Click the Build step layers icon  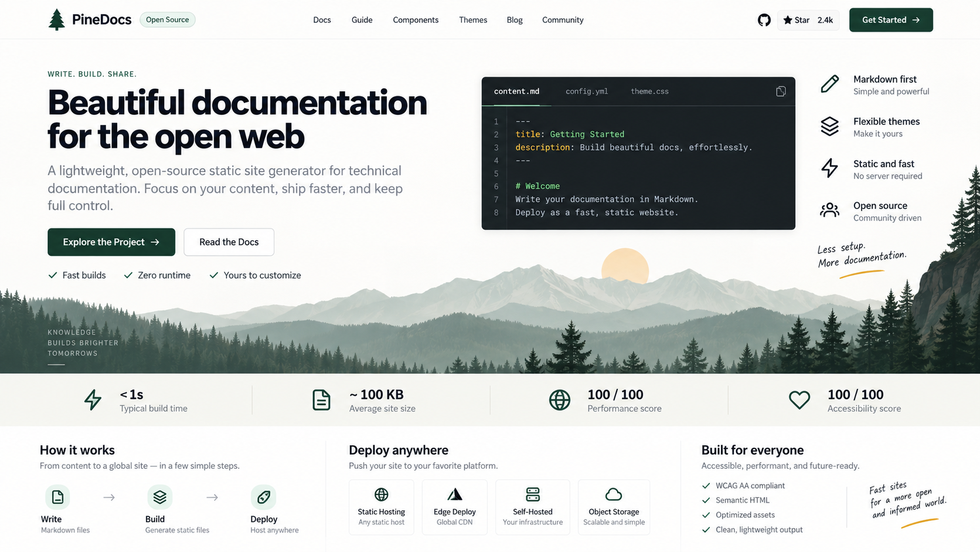point(159,497)
